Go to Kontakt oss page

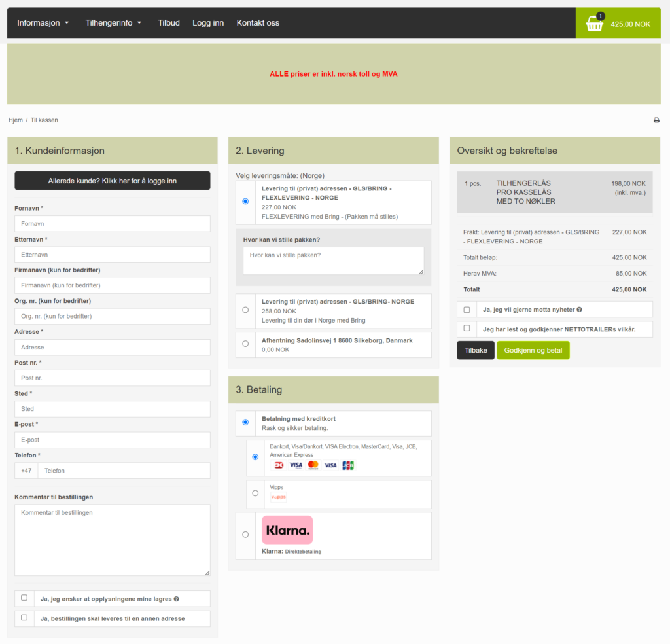pos(258,23)
